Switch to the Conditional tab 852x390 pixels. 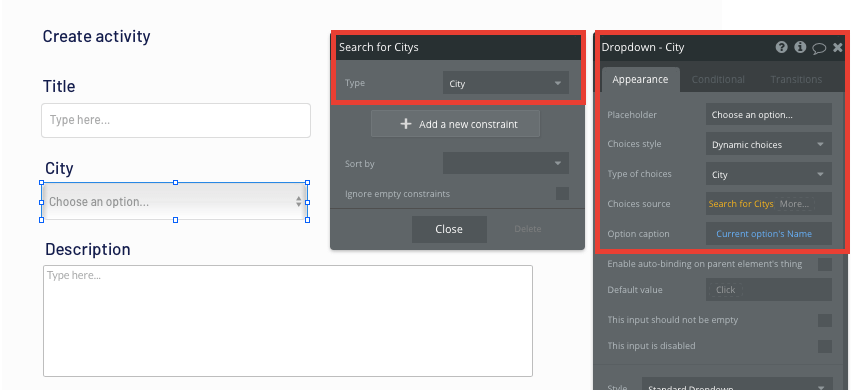coord(718,79)
